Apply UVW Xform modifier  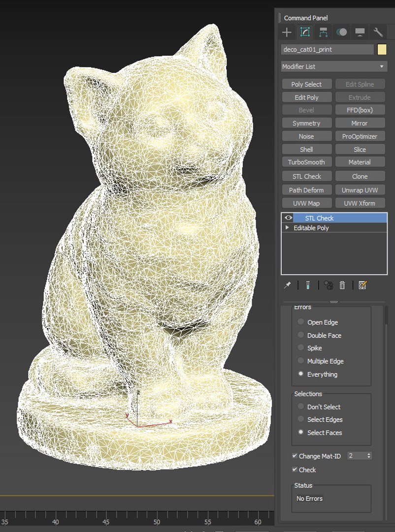click(360, 203)
